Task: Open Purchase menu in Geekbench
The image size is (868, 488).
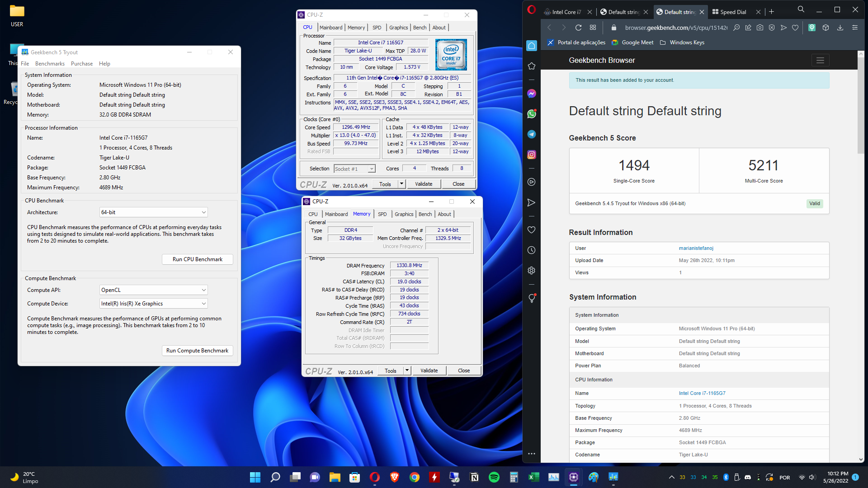Action: coord(81,64)
